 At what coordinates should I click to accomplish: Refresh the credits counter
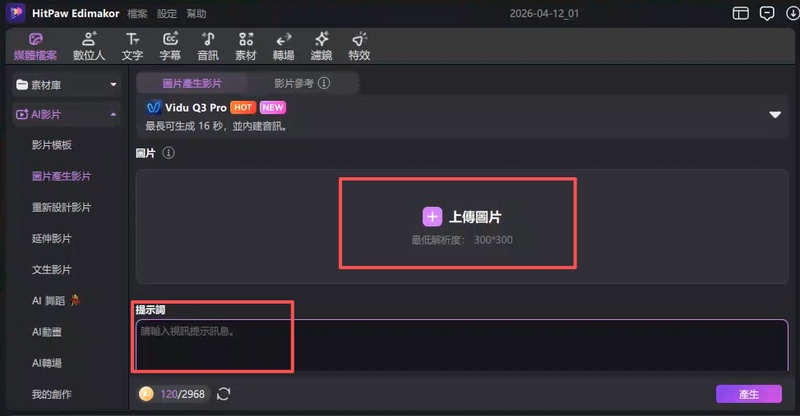click(x=223, y=394)
